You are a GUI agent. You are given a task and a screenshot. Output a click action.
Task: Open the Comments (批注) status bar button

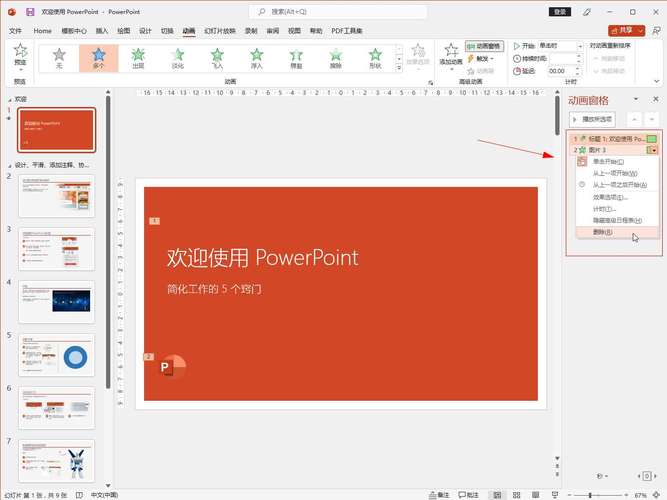point(468,495)
